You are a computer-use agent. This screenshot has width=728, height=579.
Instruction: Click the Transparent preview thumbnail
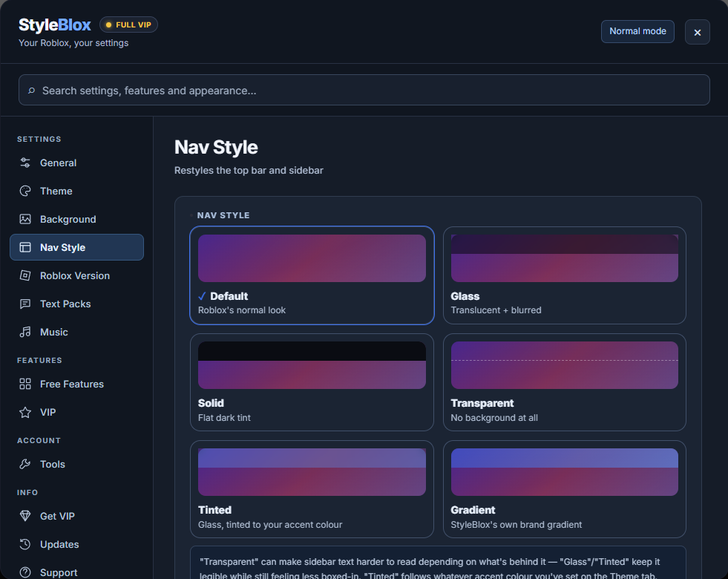(565, 365)
